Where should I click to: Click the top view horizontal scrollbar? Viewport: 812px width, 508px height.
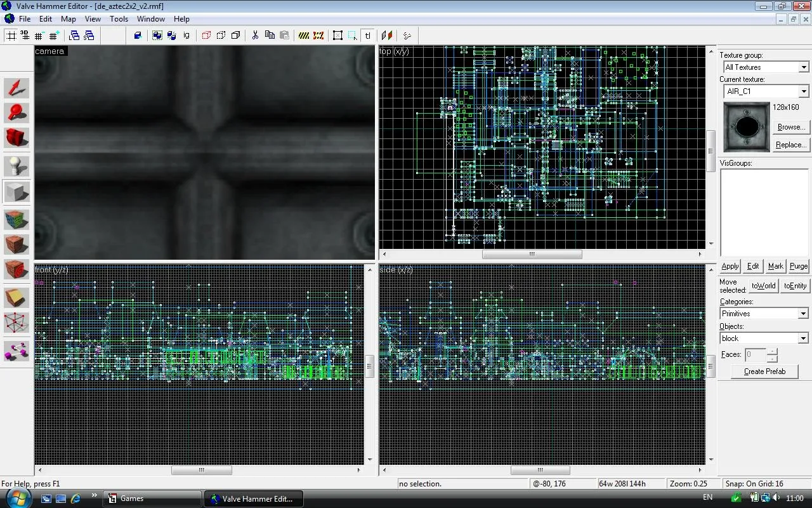tap(532, 255)
